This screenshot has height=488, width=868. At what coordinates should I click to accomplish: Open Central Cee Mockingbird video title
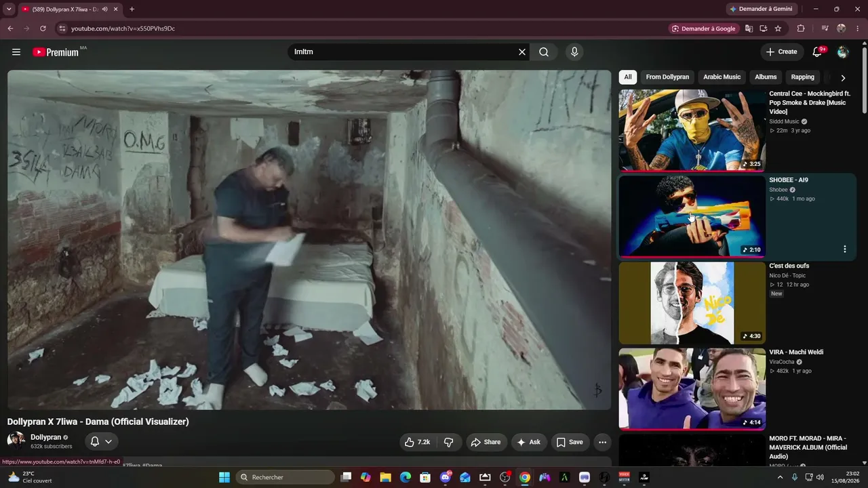(810, 102)
